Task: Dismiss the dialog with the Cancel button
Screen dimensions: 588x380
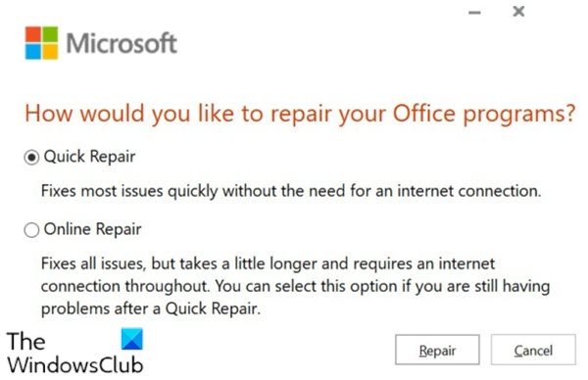Action: tap(533, 350)
